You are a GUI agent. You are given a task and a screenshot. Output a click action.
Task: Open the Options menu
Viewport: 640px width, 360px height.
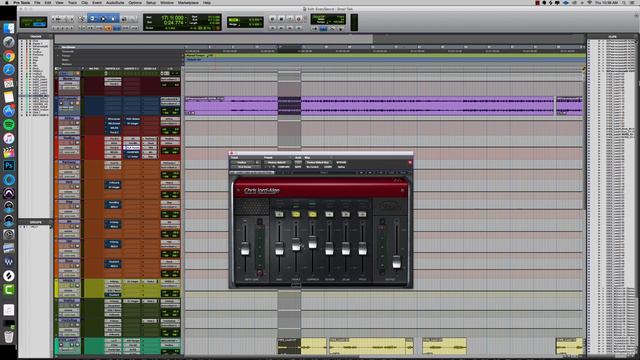[135, 2]
